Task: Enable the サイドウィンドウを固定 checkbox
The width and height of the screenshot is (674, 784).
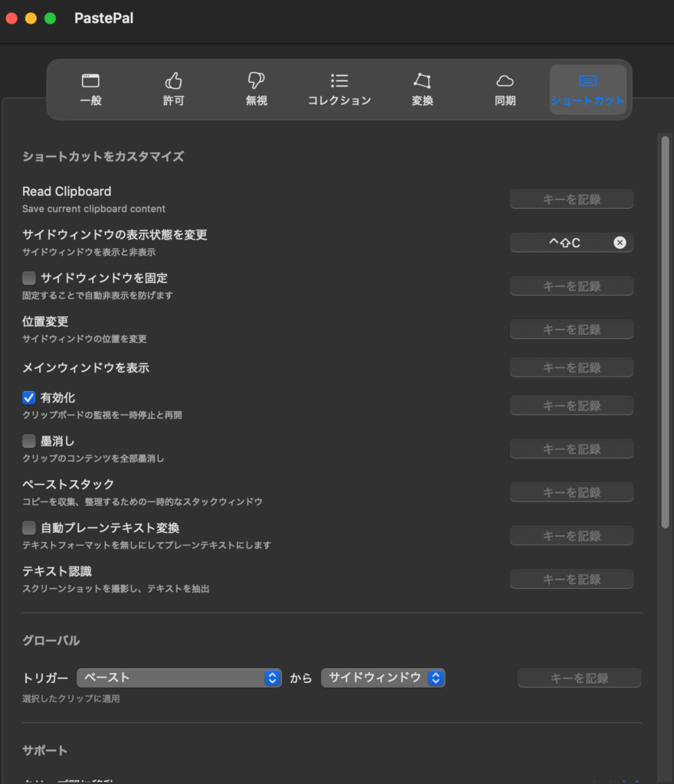Action: 29,278
